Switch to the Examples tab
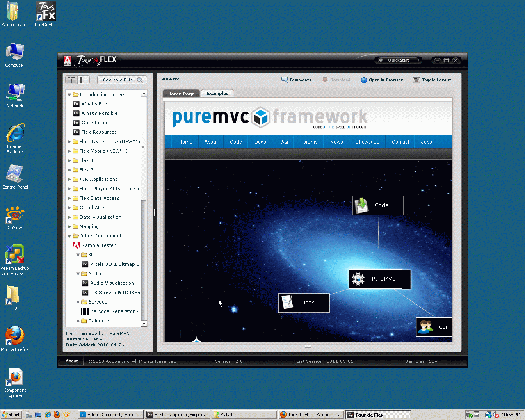 pyautogui.click(x=217, y=94)
